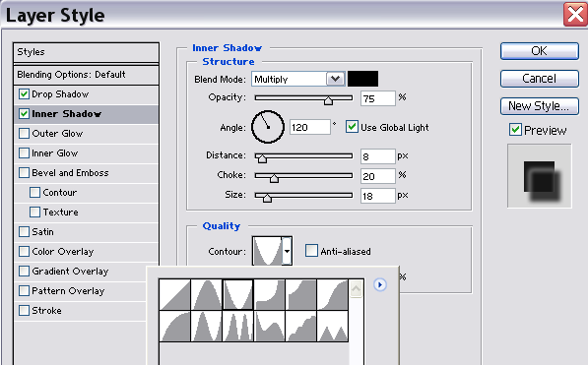
Task: Turn on the Anti-aliased checkbox
Action: coord(311,250)
